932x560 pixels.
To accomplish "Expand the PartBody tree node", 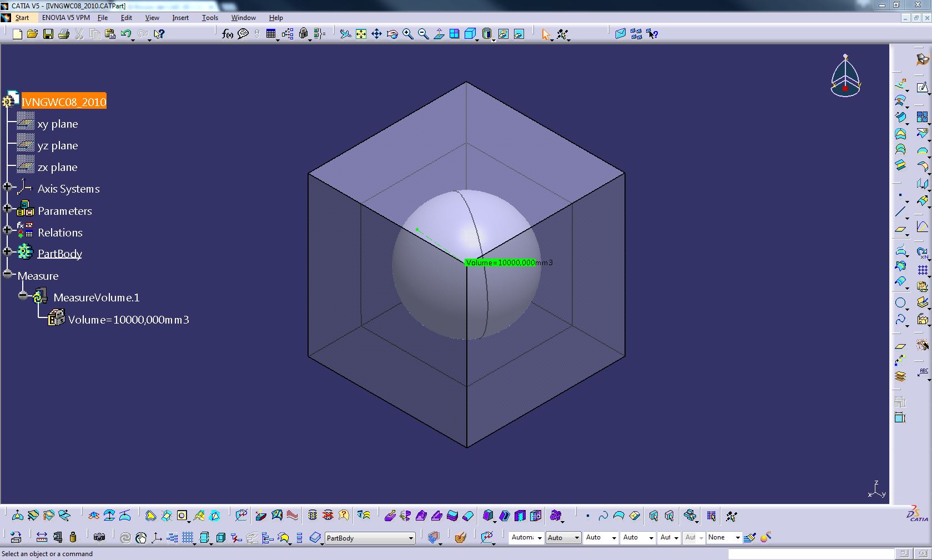I will (7, 251).
